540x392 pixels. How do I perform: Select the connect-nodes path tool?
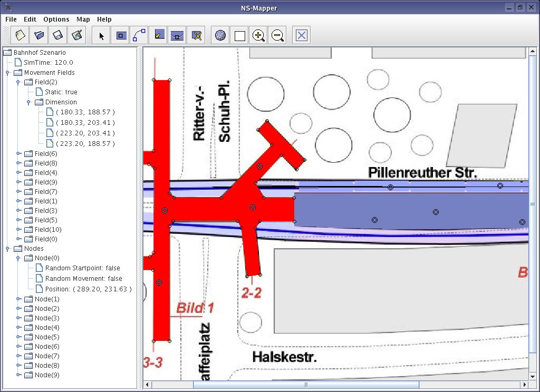(139, 35)
